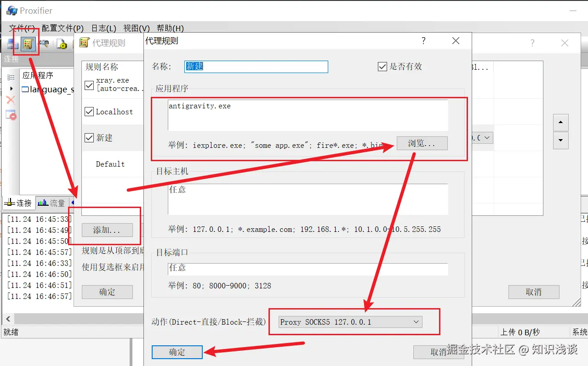Open the Name Resolution toolbar icon
Image resolution: width=588 pixels, height=366 pixels.
coord(44,44)
